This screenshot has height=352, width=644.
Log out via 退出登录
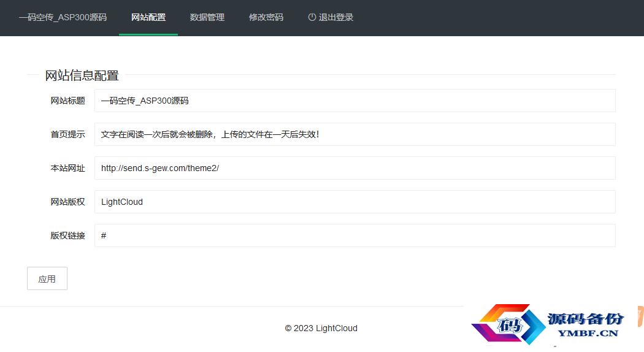pos(331,17)
